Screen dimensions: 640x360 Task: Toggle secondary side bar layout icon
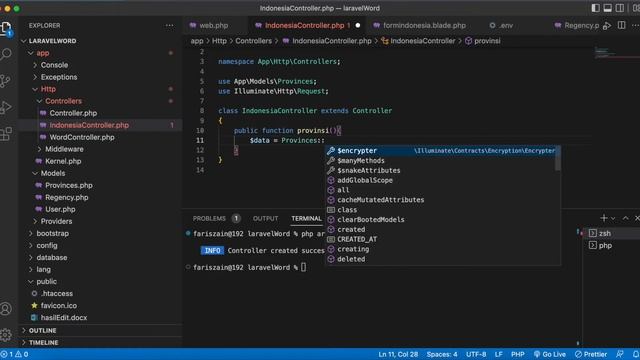[620, 8]
